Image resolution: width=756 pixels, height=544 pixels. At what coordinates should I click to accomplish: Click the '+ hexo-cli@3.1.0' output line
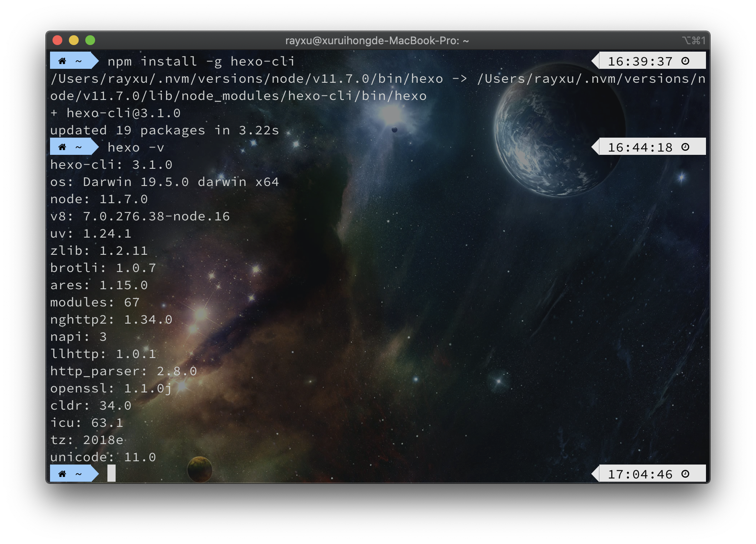point(115,113)
